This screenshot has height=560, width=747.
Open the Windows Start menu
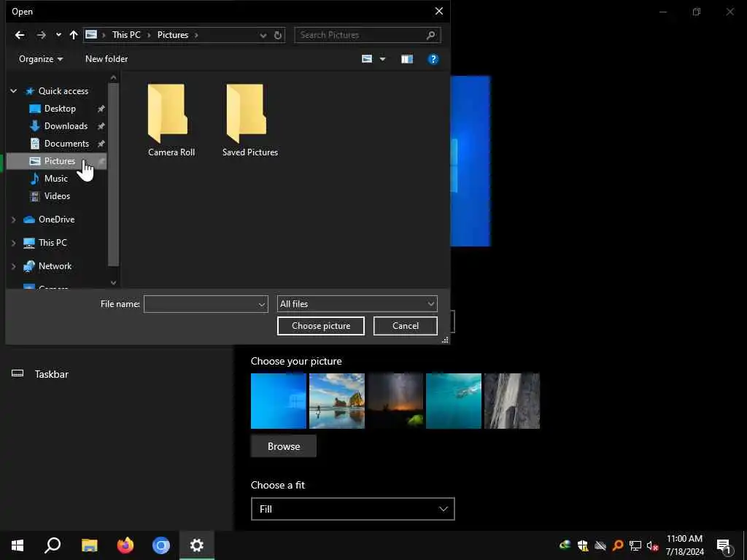(x=18, y=545)
